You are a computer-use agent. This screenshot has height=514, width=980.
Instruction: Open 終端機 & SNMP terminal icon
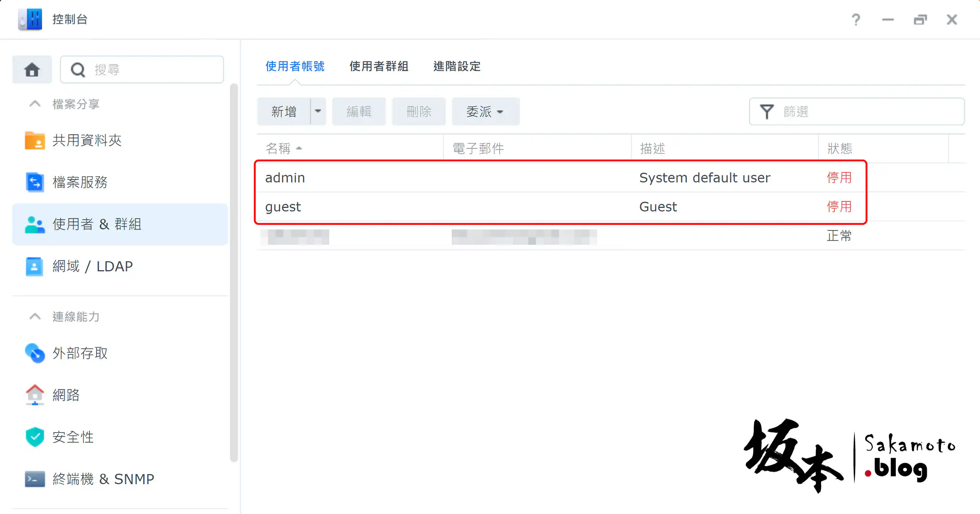34,479
